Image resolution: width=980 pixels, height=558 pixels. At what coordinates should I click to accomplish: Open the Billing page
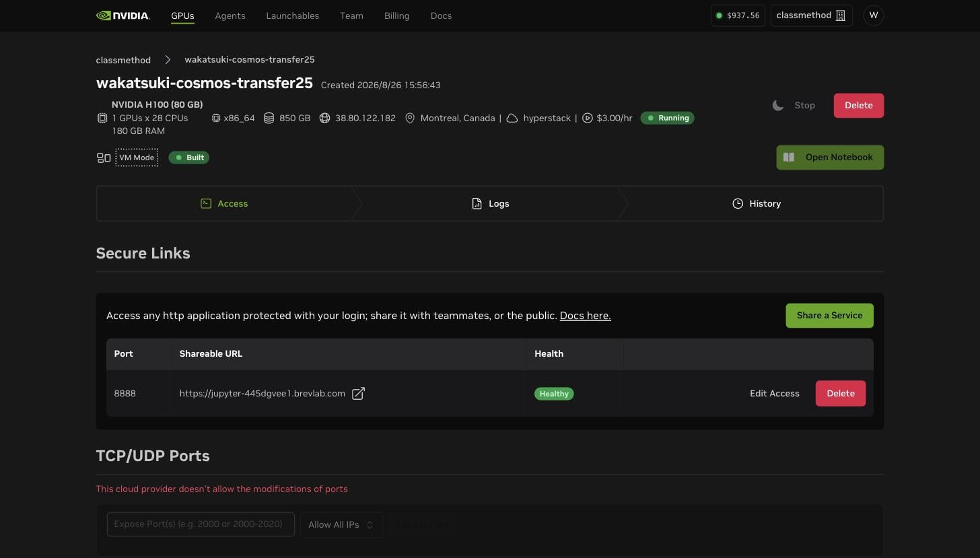pyautogui.click(x=396, y=15)
